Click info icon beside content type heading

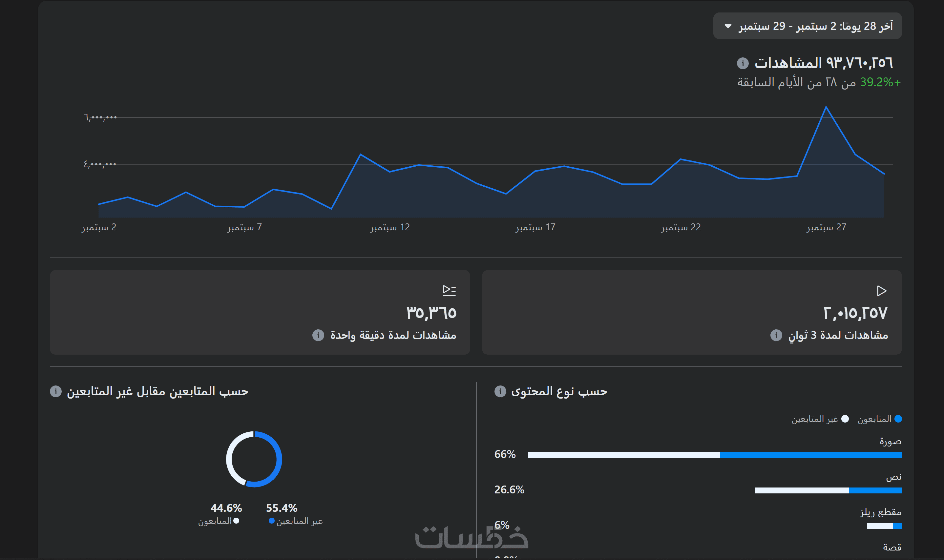[500, 391]
